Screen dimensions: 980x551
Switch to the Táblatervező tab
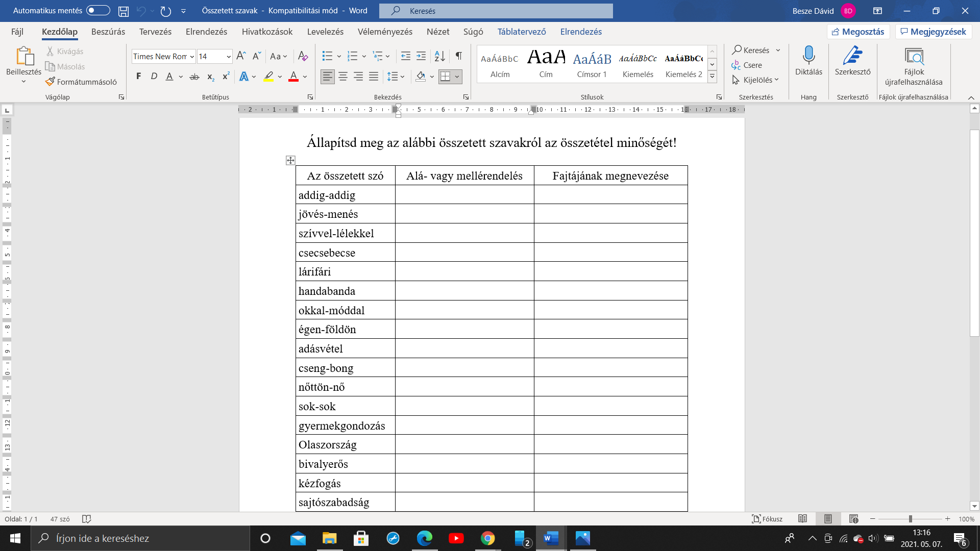coord(522,32)
